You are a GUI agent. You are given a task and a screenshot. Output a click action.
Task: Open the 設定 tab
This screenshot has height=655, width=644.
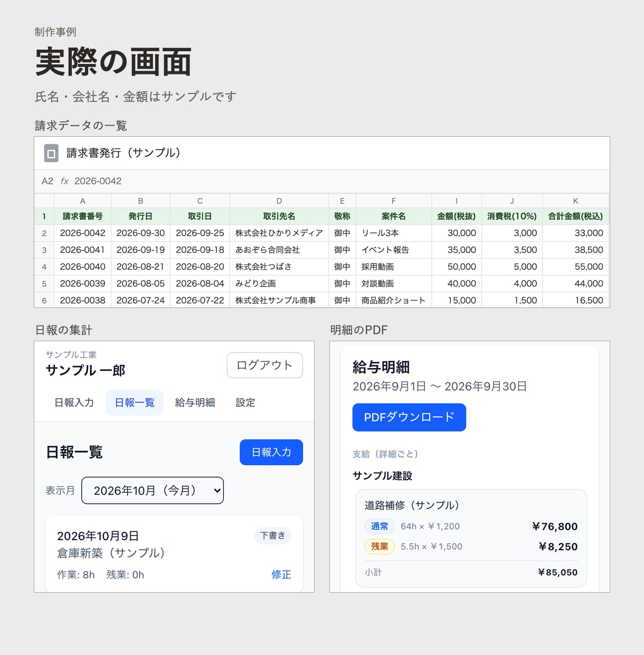tap(245, 403)
